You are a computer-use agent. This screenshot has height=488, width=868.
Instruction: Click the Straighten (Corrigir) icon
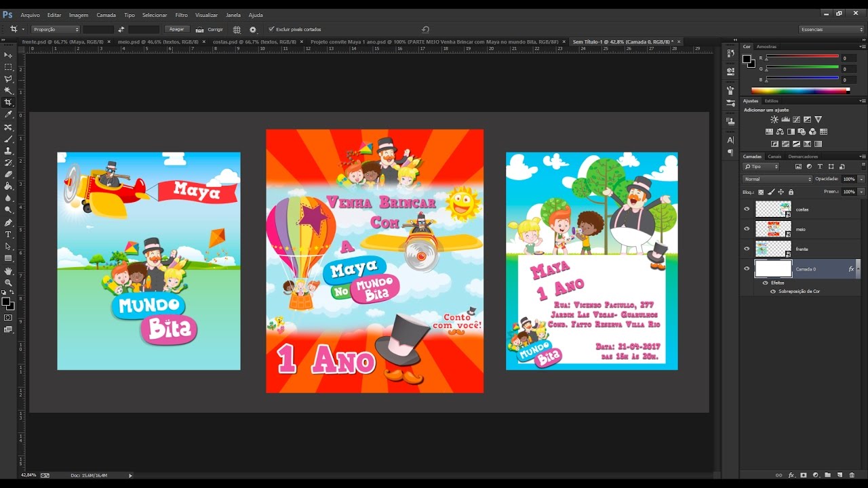[200, 29]
